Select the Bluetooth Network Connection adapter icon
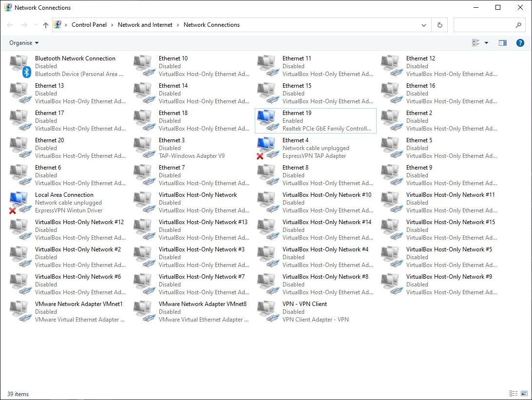The image size is (532, 400). (x=20, y=66)
